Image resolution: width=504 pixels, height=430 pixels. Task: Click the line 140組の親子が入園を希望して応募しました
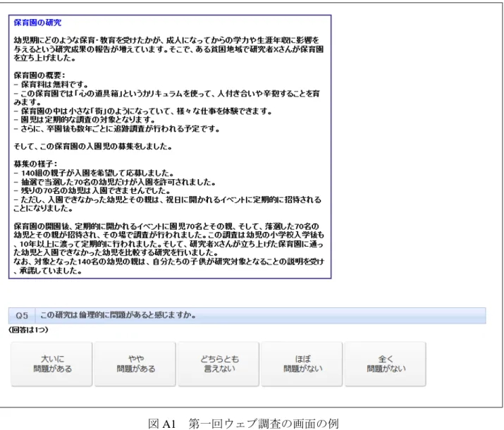tap(94, 173)
